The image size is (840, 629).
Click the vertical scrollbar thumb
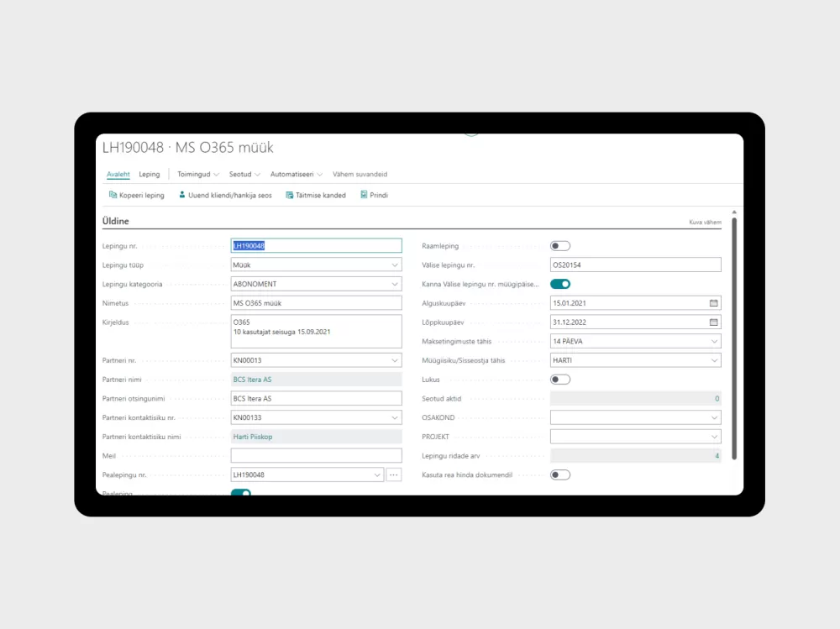(x=734, y=338)
